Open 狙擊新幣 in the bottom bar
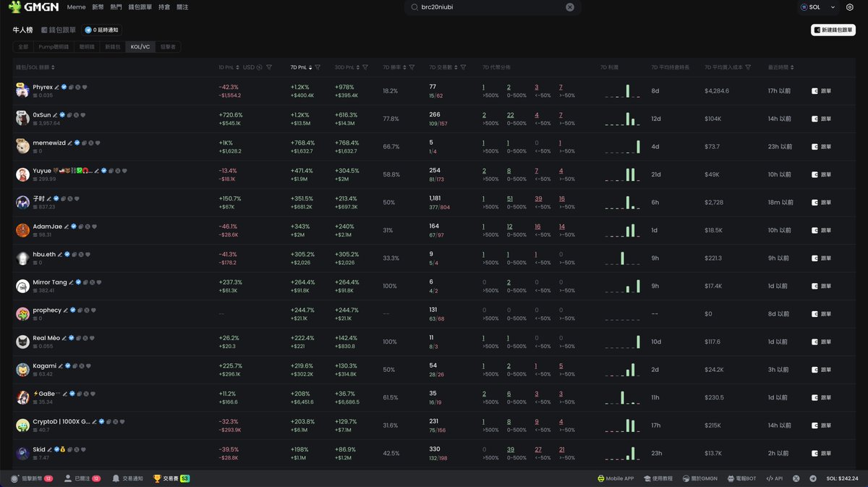 tap(32, 478)
